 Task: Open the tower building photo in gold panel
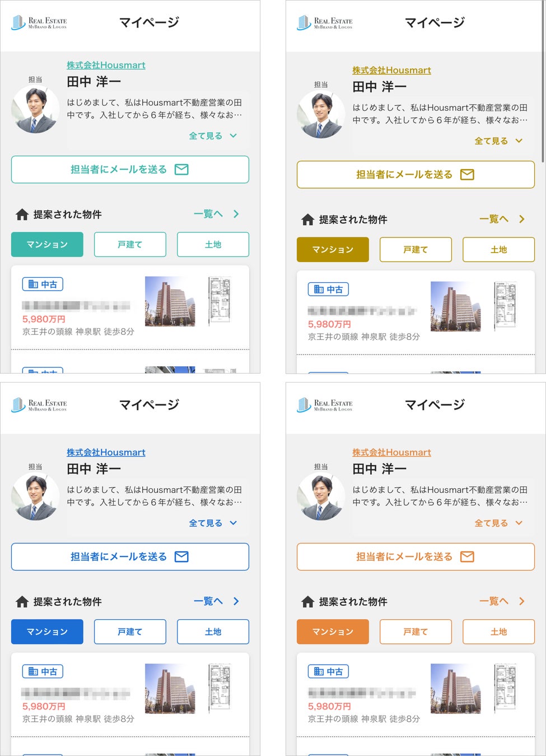click(456, 306)
